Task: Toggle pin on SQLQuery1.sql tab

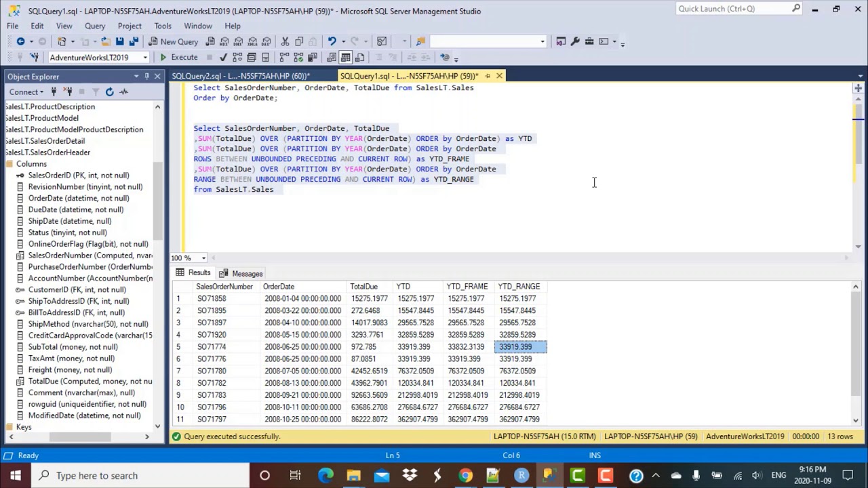Action: point(488,76)
